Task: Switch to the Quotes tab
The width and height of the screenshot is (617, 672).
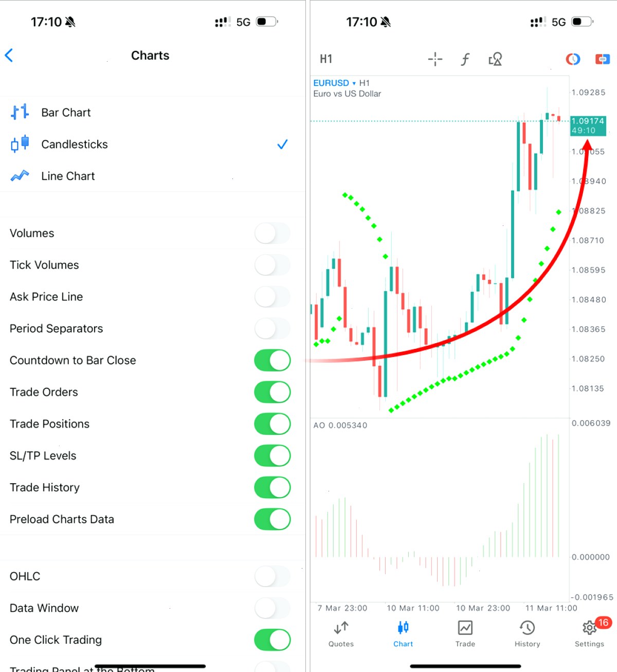Action: [341, 634]
